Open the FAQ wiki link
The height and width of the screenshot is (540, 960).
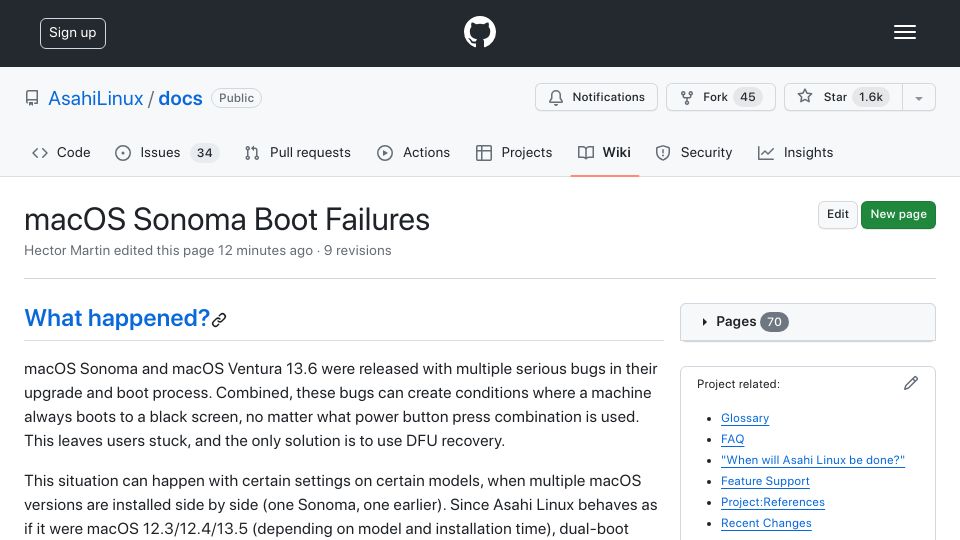pyautogui.click(x=732, y=439)
